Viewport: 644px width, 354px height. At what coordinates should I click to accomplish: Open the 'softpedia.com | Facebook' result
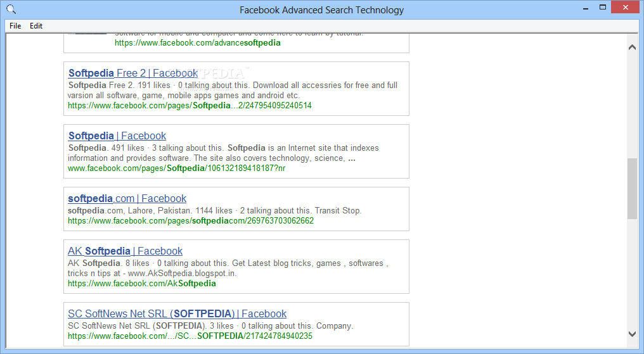coord(127,199)
